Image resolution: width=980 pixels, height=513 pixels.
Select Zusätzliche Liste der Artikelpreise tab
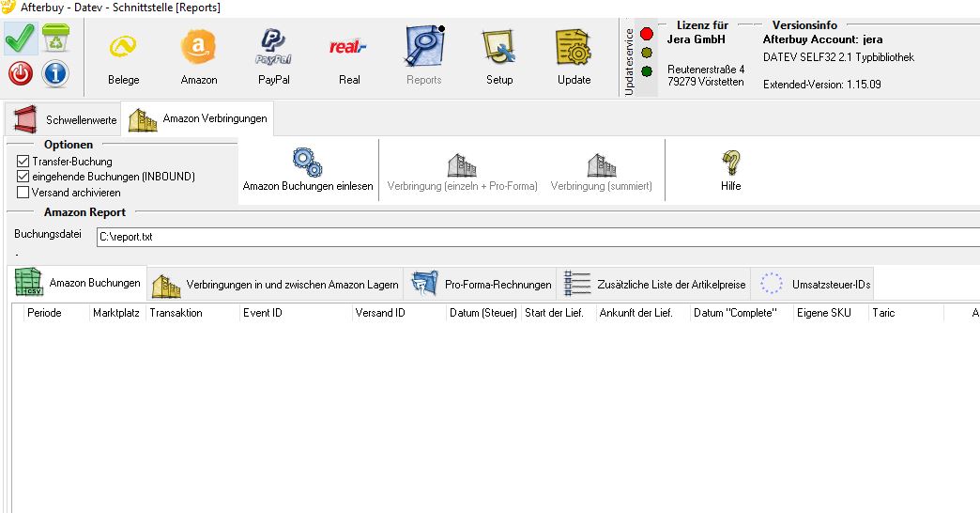tap(653, 284)
